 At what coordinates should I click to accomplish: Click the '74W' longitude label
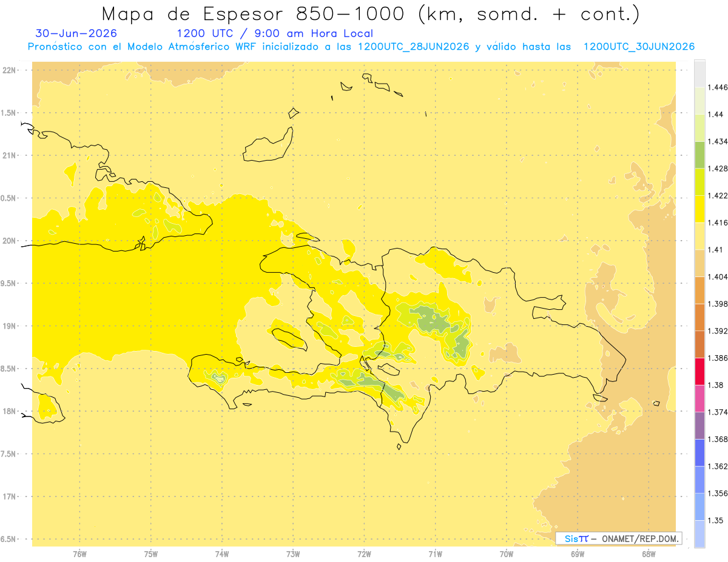click(221, 554)
